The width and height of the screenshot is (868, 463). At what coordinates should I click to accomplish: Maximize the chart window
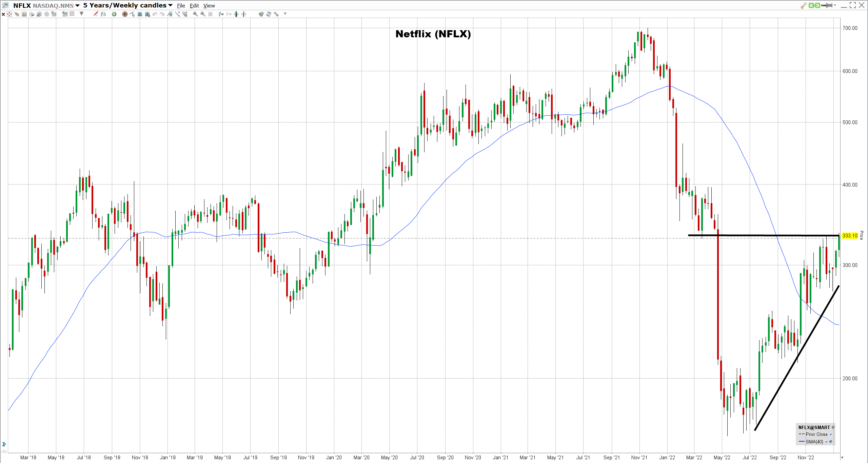[853, 5]
